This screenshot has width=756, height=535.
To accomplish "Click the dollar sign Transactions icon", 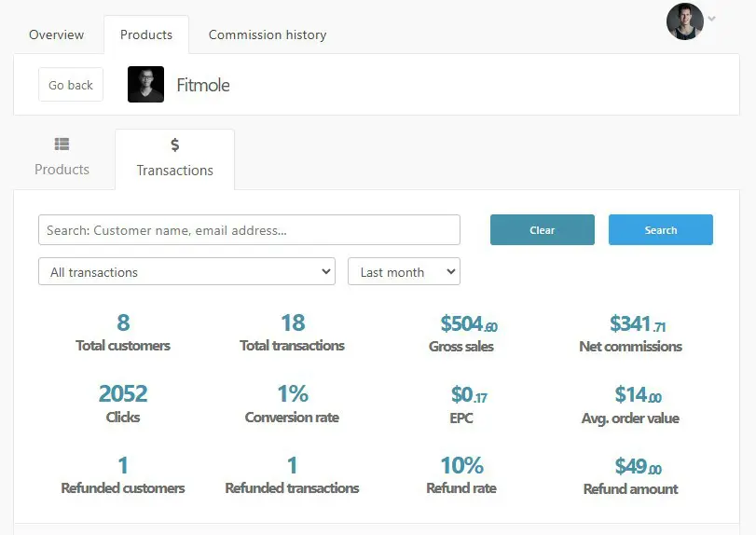I will 175,144.
